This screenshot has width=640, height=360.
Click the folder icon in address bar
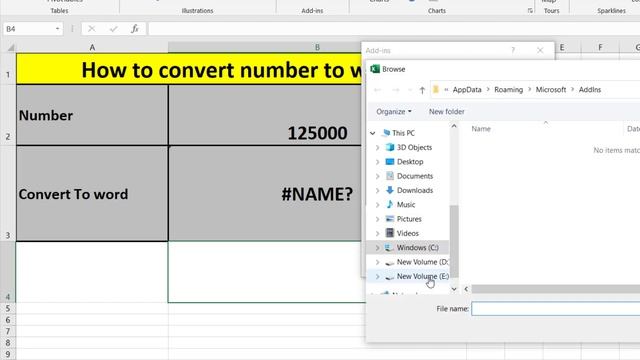pos(436,89)
